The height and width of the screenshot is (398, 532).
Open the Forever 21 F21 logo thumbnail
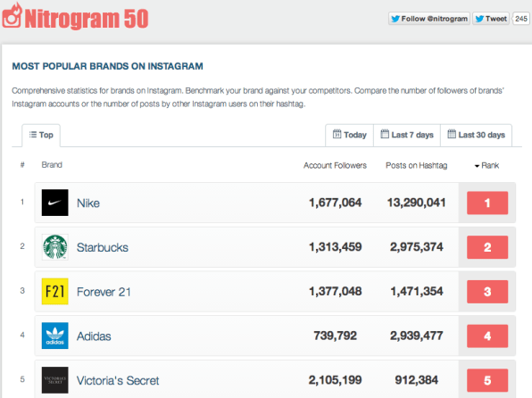pos(55,292)
